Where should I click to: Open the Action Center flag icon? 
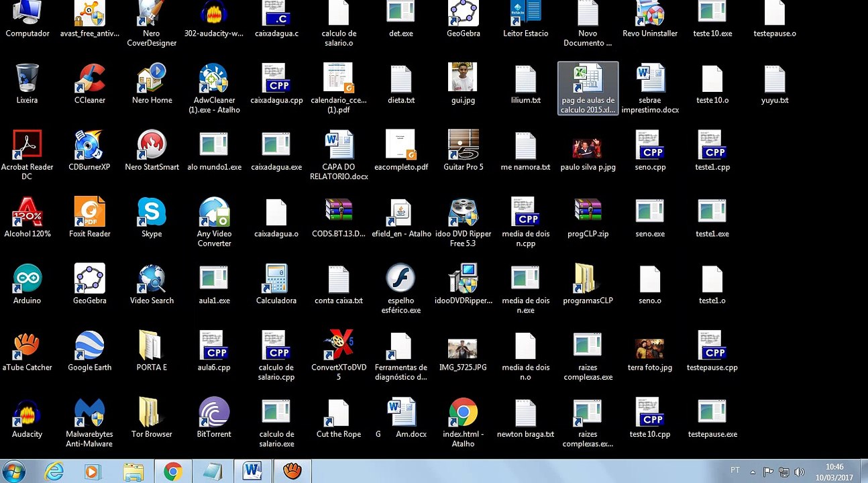coord(769,472)
